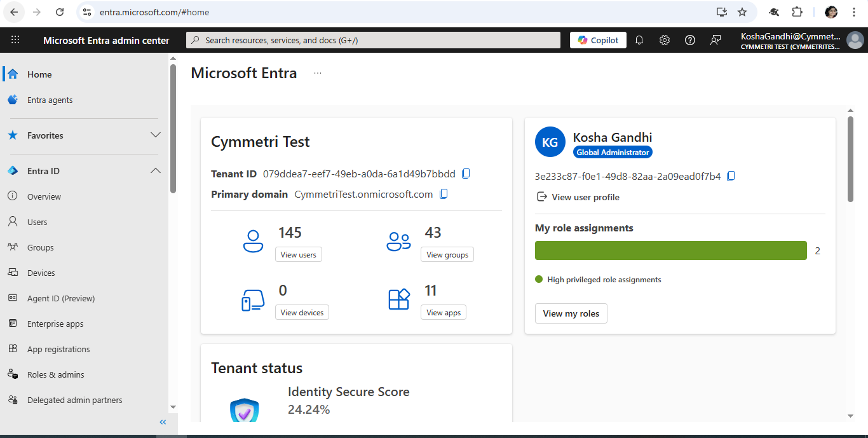Click the browser back arrow

pyautogui.click(x=14, y=12)
